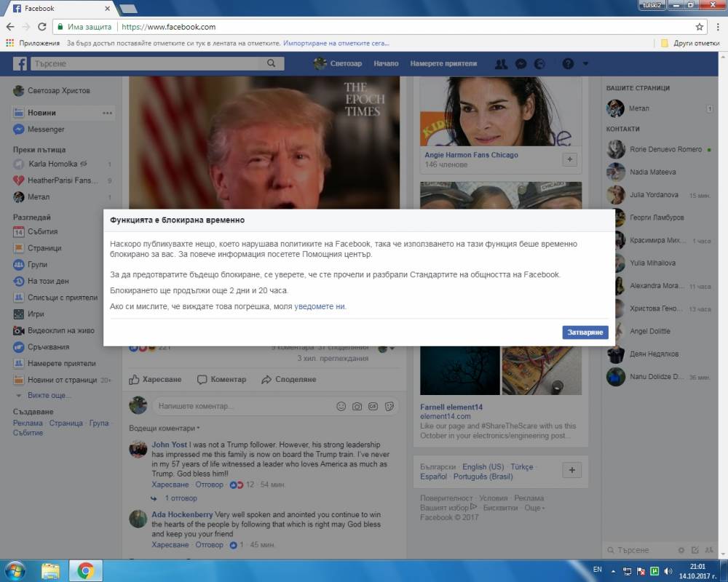Image resolution: width=728 pixels, height=582 pixels.
Task: Open John Yost's profile link
Action: 169,445
